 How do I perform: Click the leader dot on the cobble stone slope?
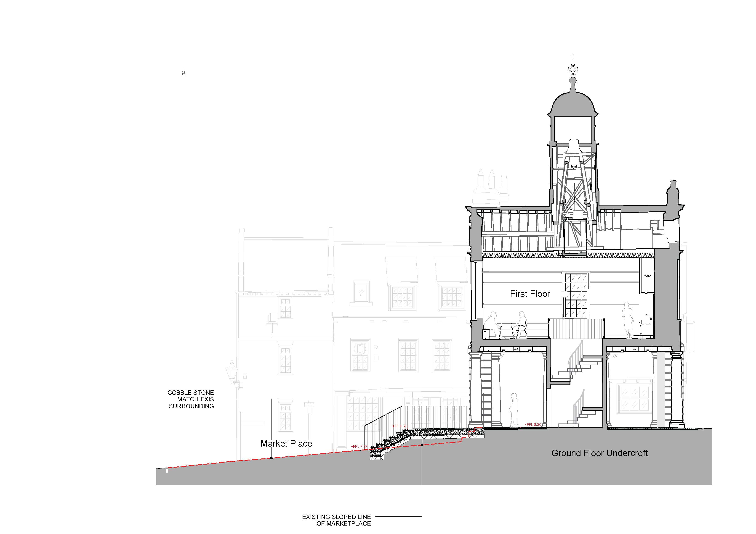coord(271,458)
